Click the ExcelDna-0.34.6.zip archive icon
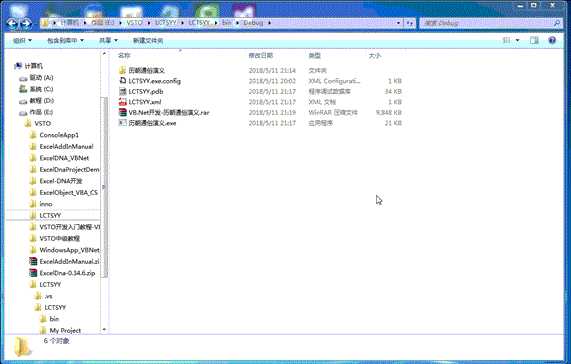 [x=33, y=273]
